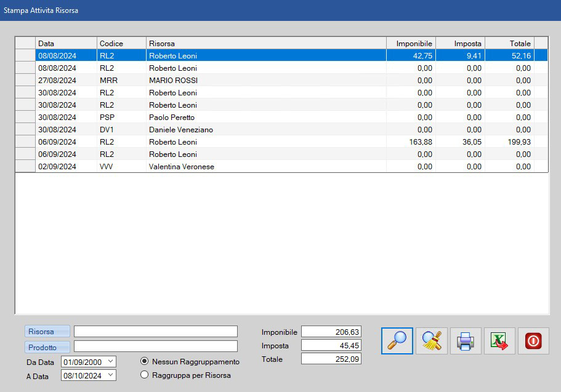Focus the Prodotto text input field
This screenshot has width=561, height=392.
click(155, 346)
